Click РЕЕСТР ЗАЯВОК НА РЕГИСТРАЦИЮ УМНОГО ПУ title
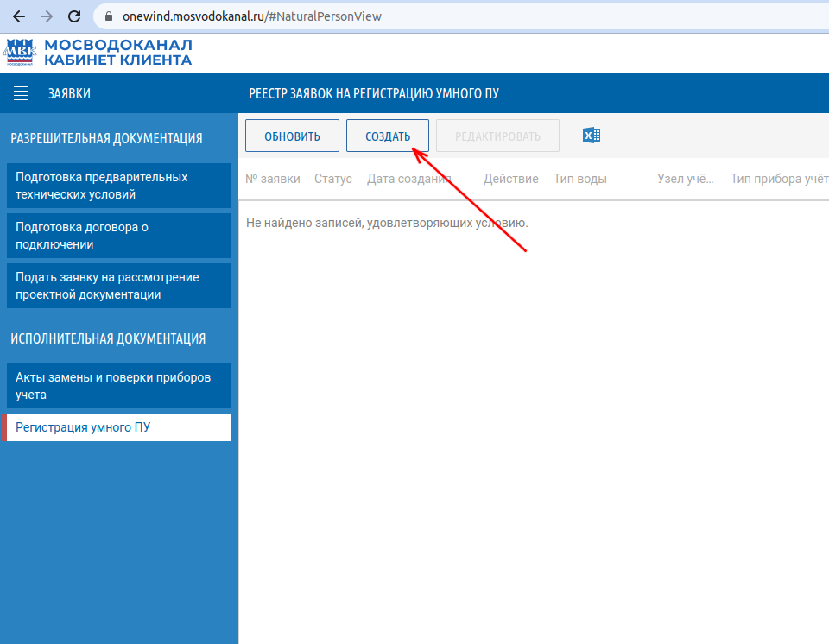This screenshot has height=644, width=829. pyautogui.click(x=374, y=93)
